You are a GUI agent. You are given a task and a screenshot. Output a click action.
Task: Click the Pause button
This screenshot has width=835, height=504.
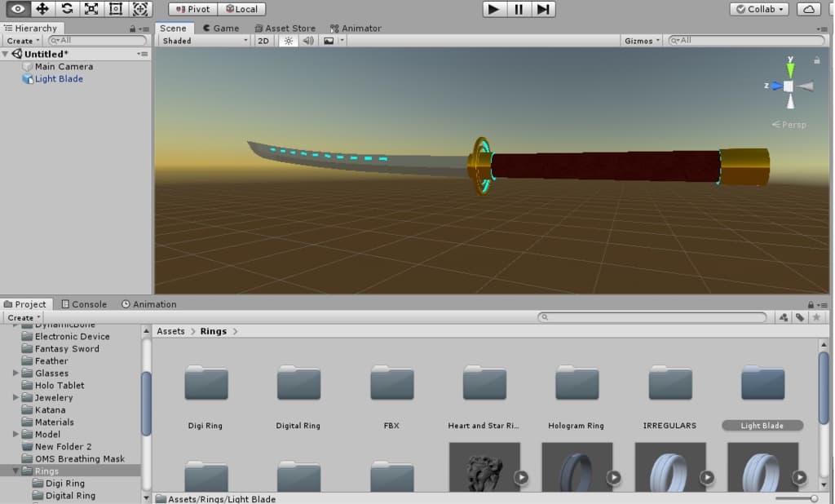point(518,9)
